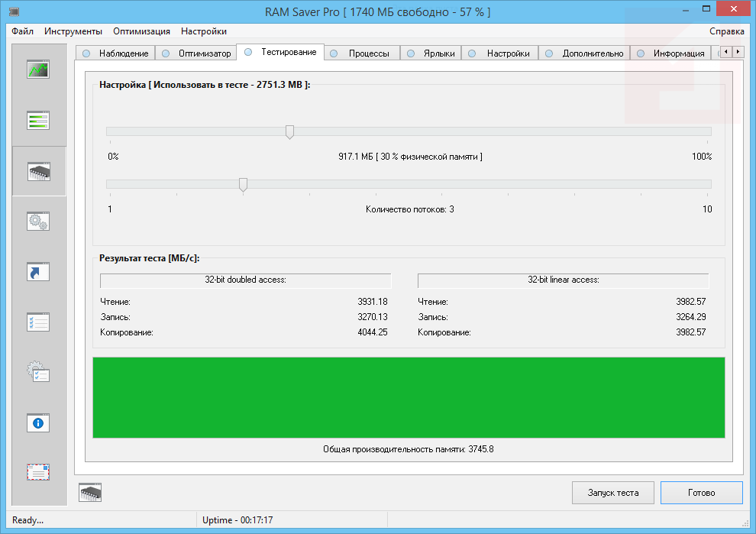
Task: Open the optimizer bars sidebar icon
Action: tap(38, 120)
